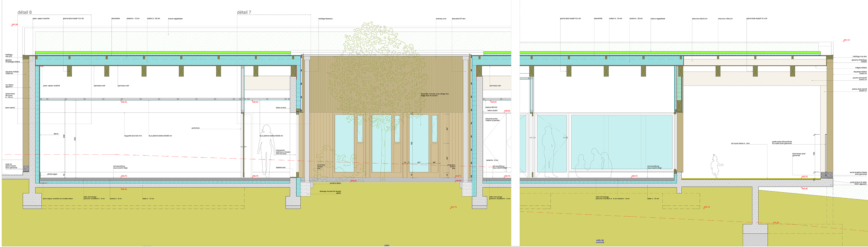Image resolution: width=868 pixels, height=247 pixels.
Task: Click the "232" height dimension
Action: [x=64, y=136]
